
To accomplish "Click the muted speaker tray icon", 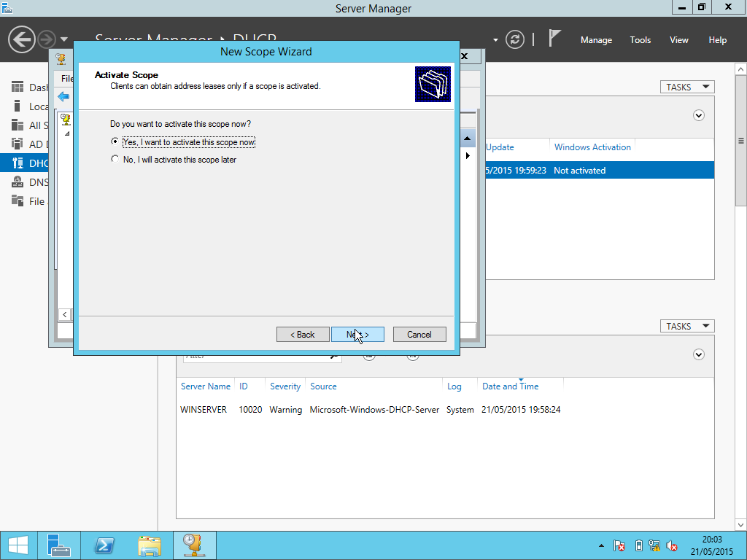I will [672, 545].
